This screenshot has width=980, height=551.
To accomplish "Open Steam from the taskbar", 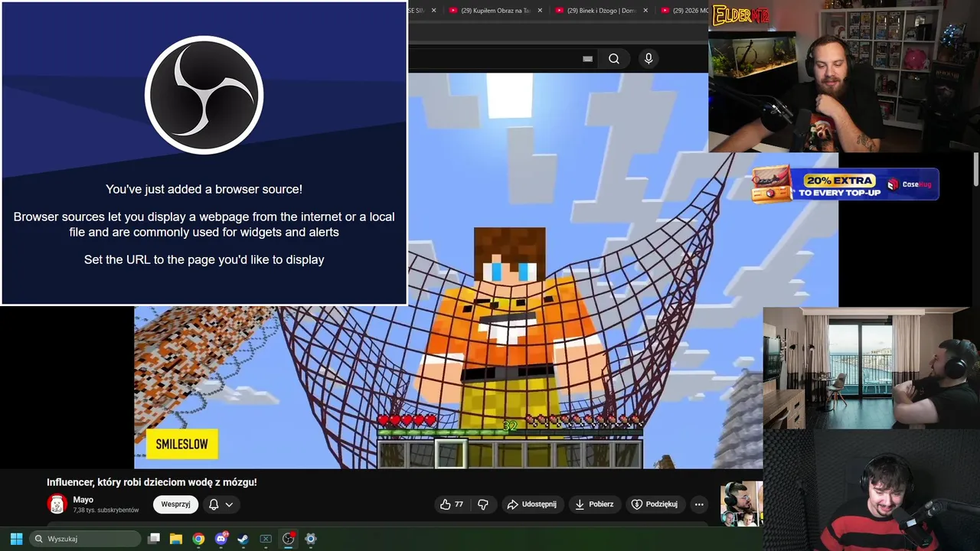I will (x=243, y=539).
